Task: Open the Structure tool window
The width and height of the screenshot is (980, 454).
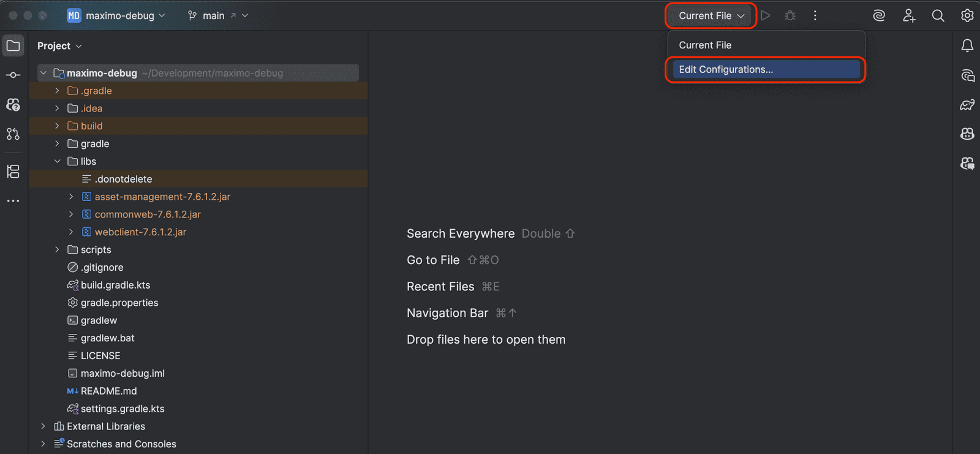Action: [x=13, y=172]
